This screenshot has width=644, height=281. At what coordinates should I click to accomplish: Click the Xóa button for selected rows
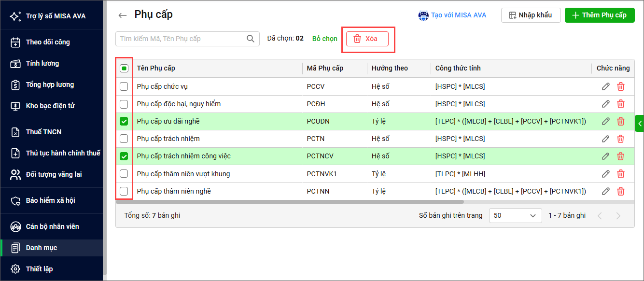pyautogui.click(x=367, y=39)
